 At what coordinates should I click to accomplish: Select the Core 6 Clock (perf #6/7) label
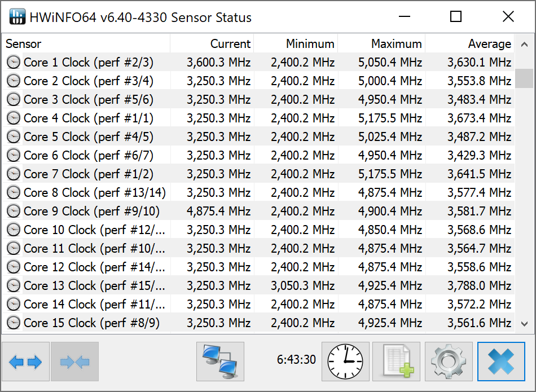point(89,155)
